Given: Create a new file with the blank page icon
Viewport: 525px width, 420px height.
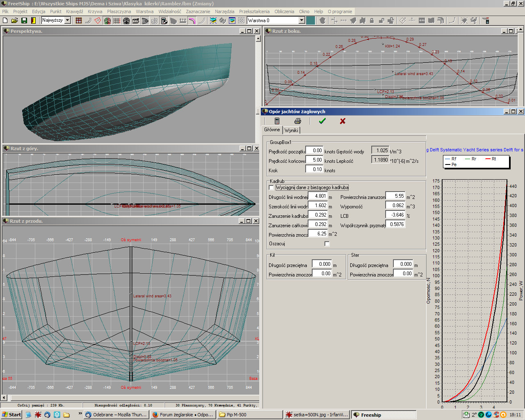Looking at the screenshot, I should [x=5, y=21].
